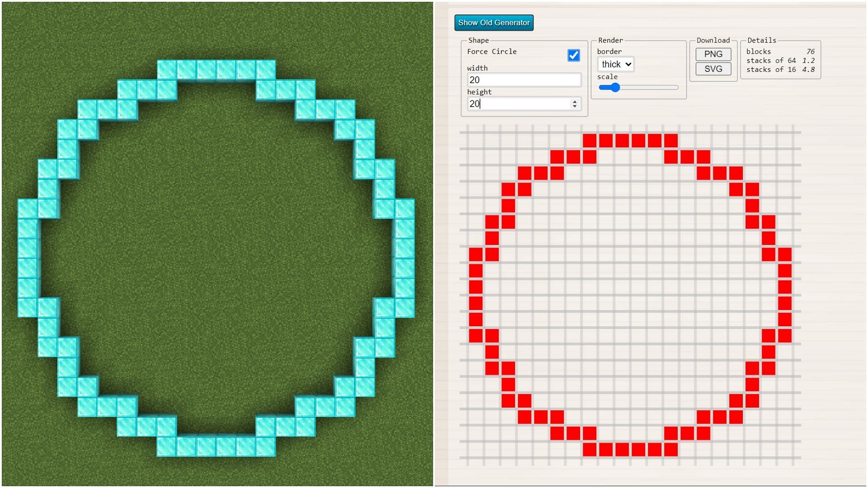Screen dimensions: 868x488
Task: Click the Show Old Generator button icon
Action: (494, 23)
